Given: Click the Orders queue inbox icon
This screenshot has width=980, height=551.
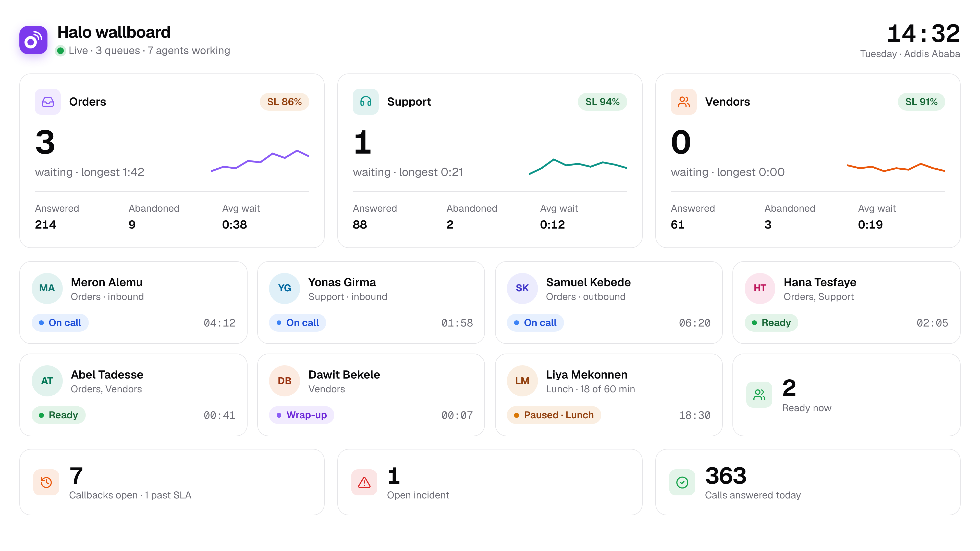Looking at the screenshot, I should click(x=47, y=102).
